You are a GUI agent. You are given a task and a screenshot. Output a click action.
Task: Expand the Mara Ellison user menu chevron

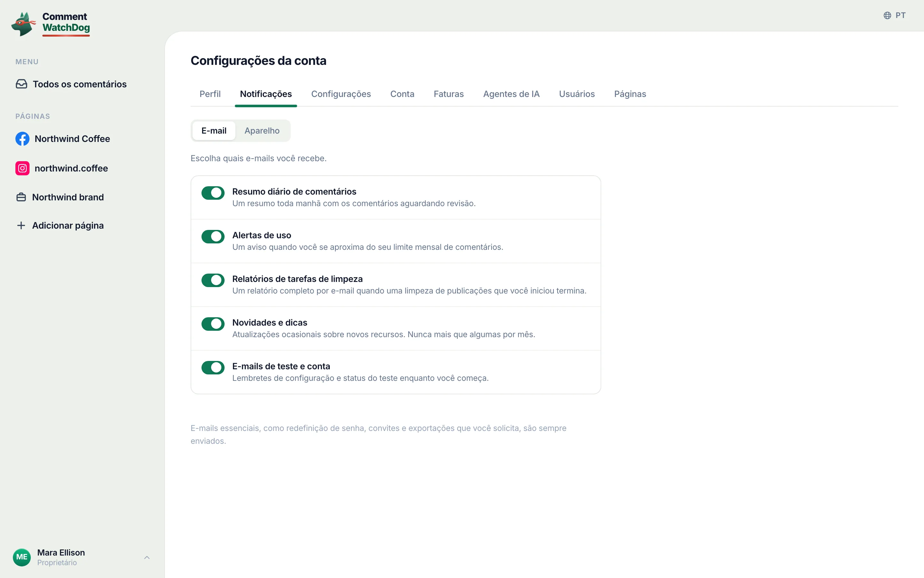click(147, 557)
